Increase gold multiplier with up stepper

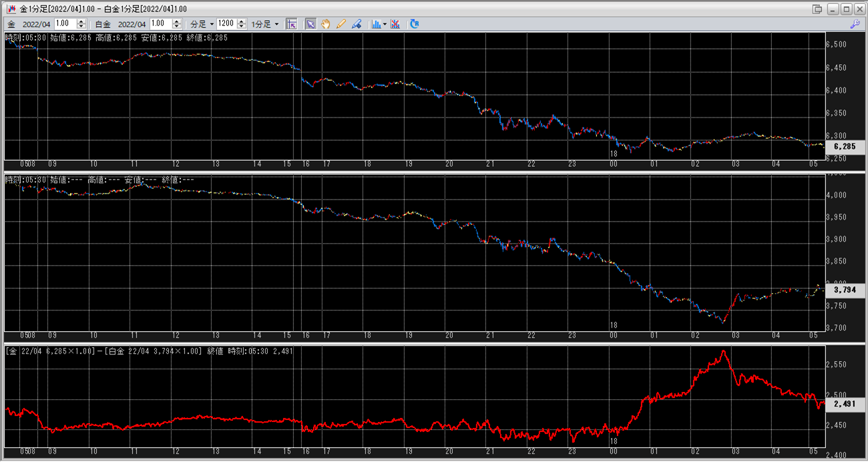[81, 21]
